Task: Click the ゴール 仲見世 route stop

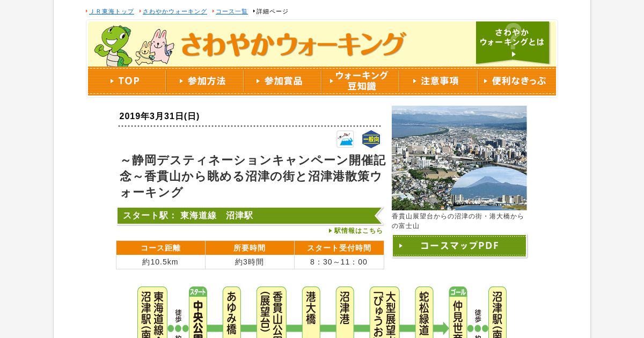Action: (x=458, y=312)
